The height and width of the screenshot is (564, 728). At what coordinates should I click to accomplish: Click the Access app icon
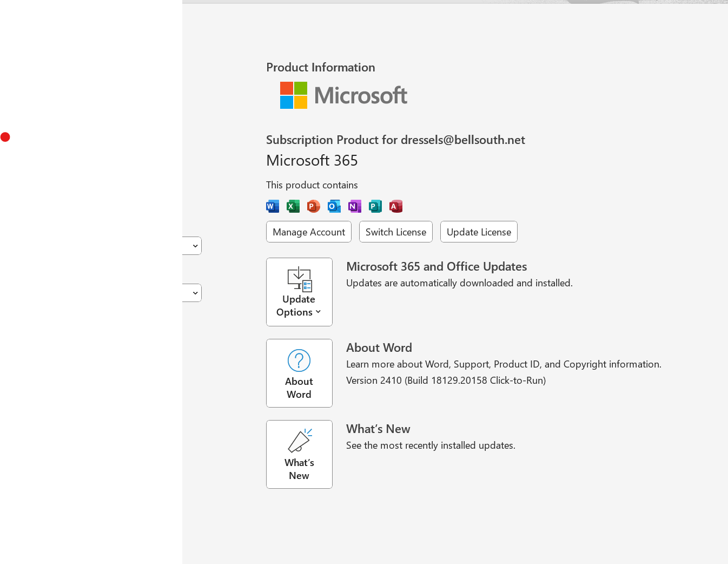[x=396, y=206]
